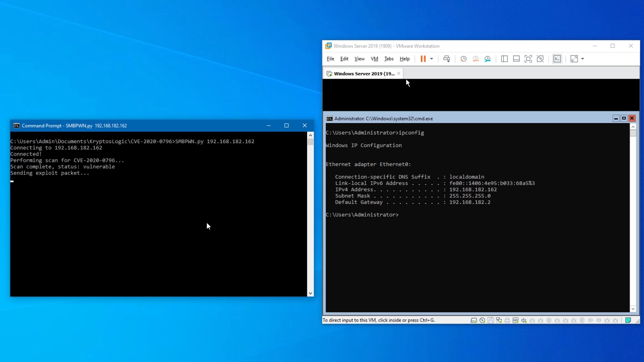Viewport: 644px width, 362px height.
Task: Minimize the Administrator cmd.exe guest window
Action: 616,118
